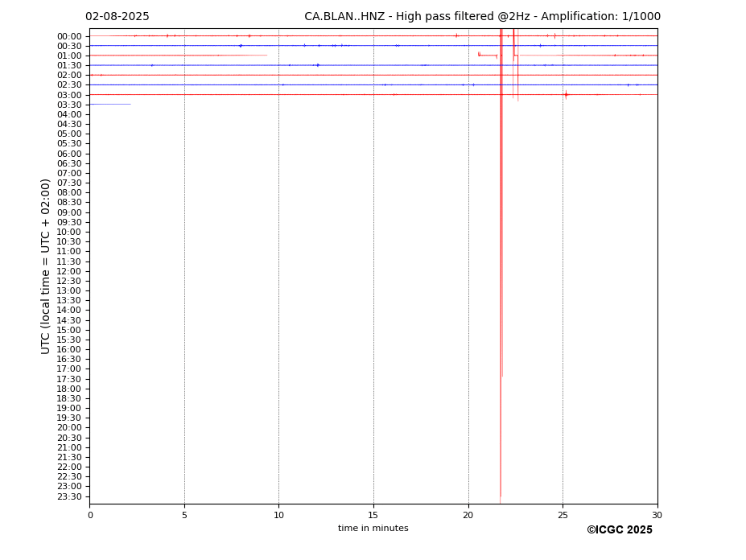The height and width of the screenshot is (560, 746).
Task: Click the seismic spike on the 03:00 trace
Action: tap(567, 95)
